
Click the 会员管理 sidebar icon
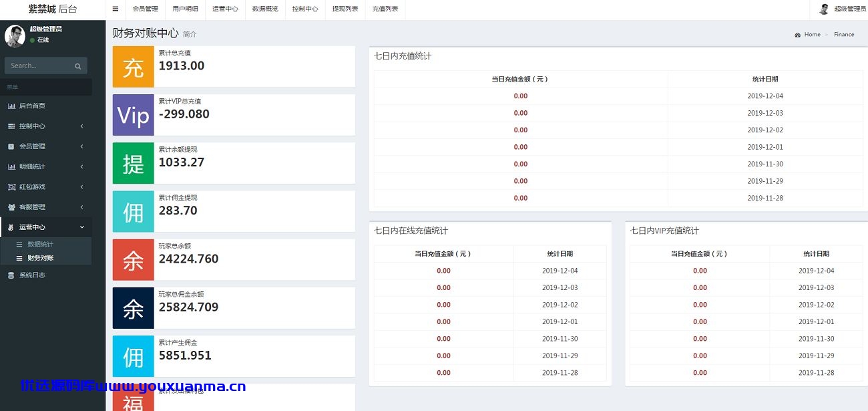pos(11,146)
